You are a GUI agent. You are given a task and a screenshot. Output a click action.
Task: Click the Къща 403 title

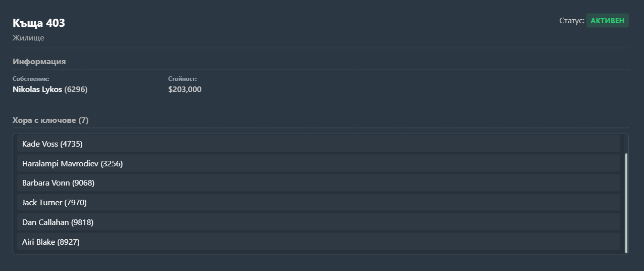pyautogui.click(x=39, y=23)
